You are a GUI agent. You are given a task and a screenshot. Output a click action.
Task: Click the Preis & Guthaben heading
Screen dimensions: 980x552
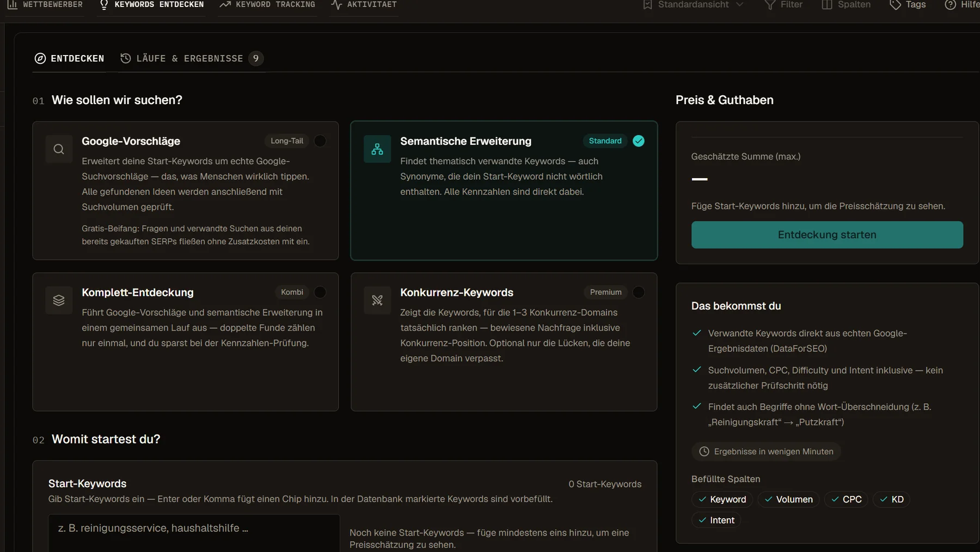(724, 100)
